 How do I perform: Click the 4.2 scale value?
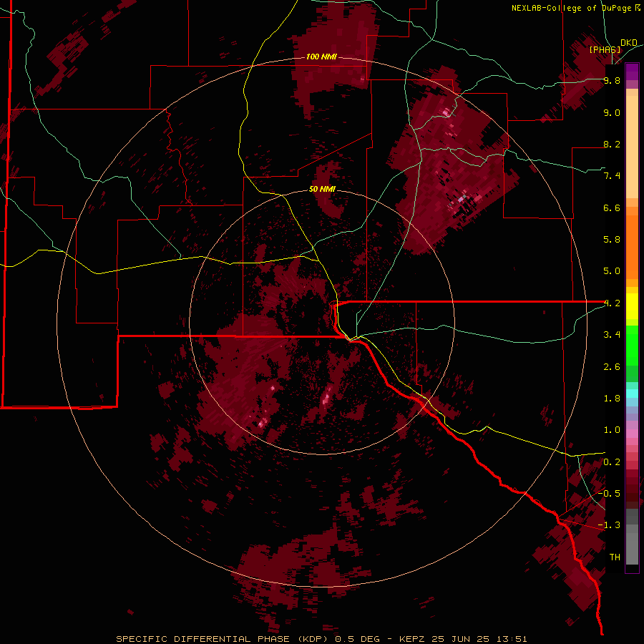[x=612, y=303]
